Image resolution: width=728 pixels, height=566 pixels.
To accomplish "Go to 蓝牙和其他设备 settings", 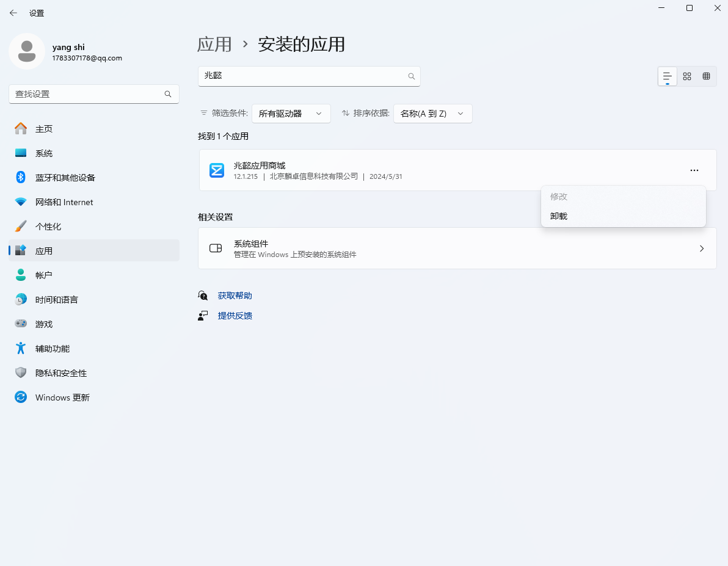I will tap(65, 178).
